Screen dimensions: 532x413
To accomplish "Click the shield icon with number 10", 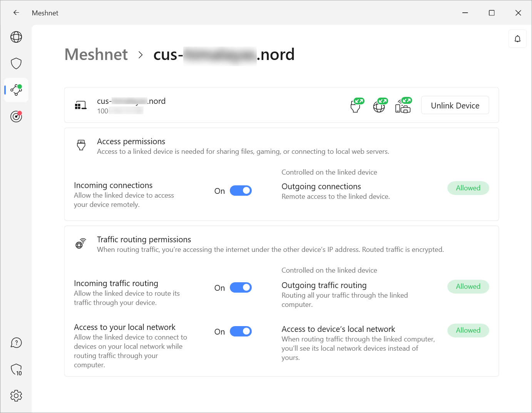I will click(16, 370).
